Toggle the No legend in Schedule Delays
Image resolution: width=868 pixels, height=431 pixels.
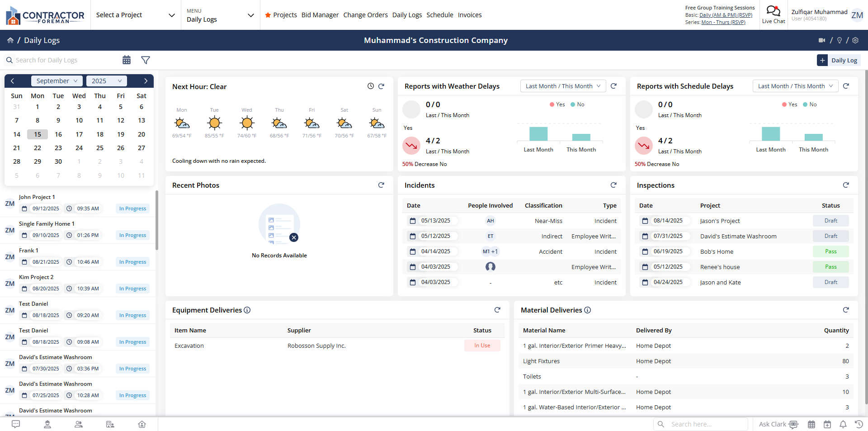coord(810,104)
